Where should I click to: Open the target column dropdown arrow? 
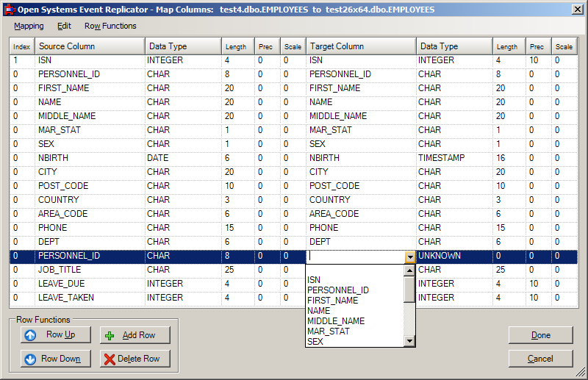coord(410,257)
